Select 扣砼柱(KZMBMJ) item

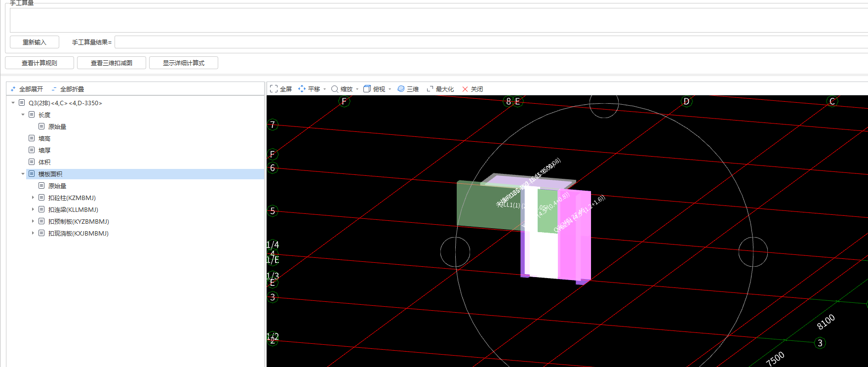click(x=72, y=198)
